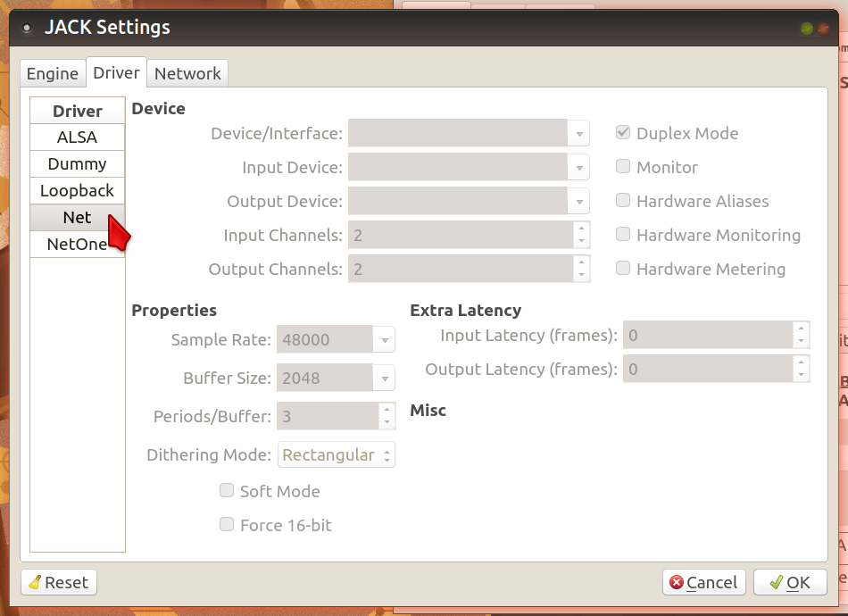This screenshot has width=848, height=616.
Task: Choose Dummy in the driver list
Action: coord(78,164)
